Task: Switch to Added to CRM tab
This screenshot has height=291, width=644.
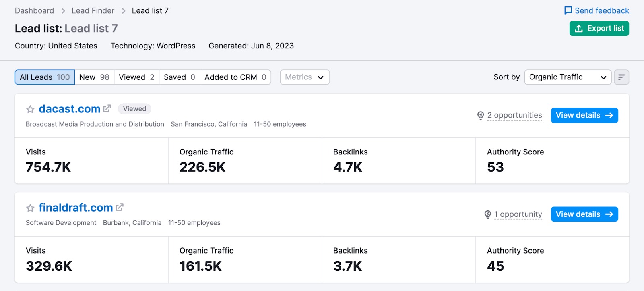Action: tap(235, 77)
